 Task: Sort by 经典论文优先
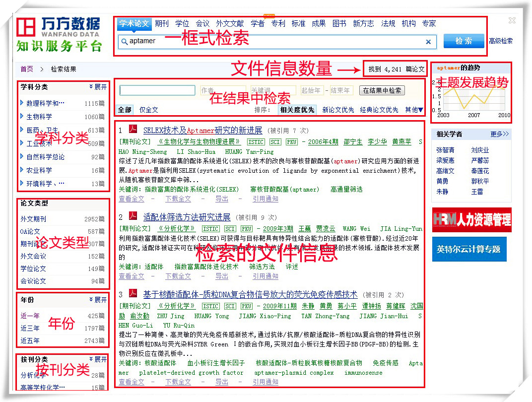(x=379, y=110)
